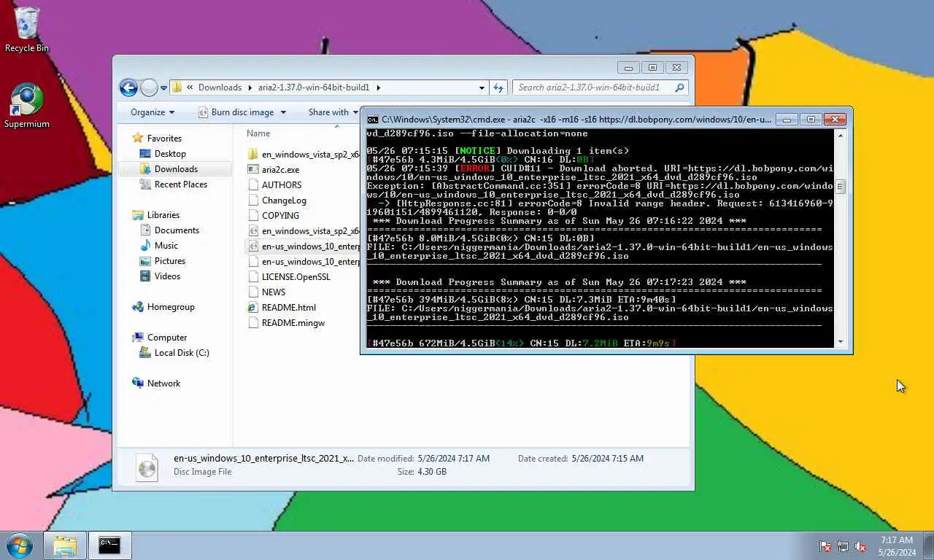Select Downloads in the address breadcrumb
Viewport: 934px width, 560px height.
tap(220, 87)
